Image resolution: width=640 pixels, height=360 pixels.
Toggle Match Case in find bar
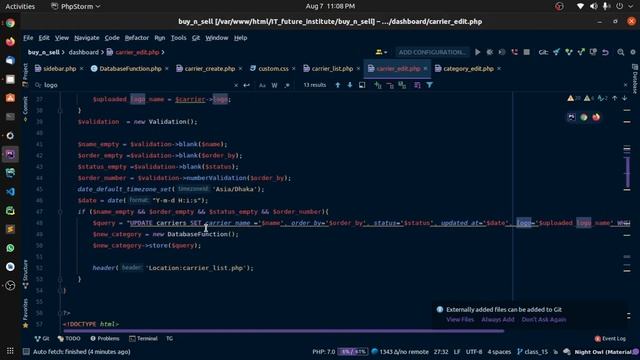click(x=262, y=85)
